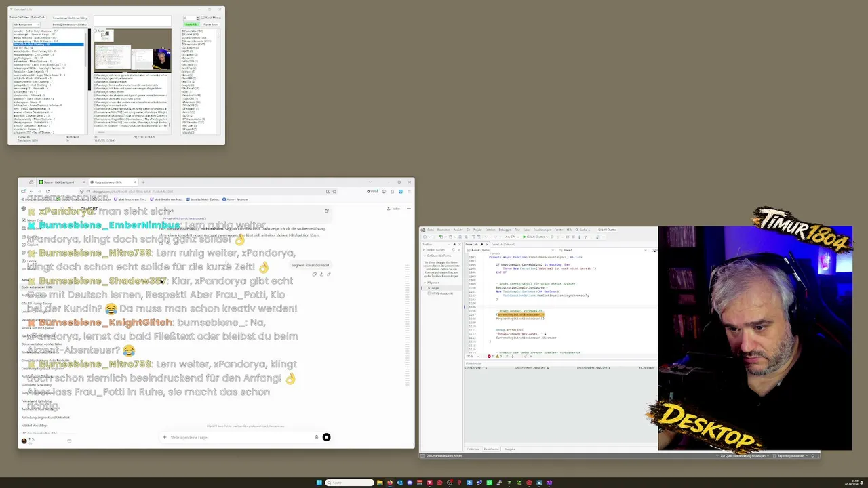The width and height of the screenshot is (868, 488).
Task: Select the Super Mario Maker 2 channel row
Action: click(x=48, y=75)
